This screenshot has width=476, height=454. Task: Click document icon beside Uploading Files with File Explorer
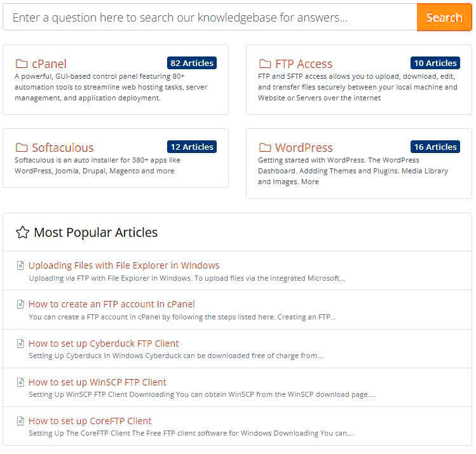[x=20, y=265]
